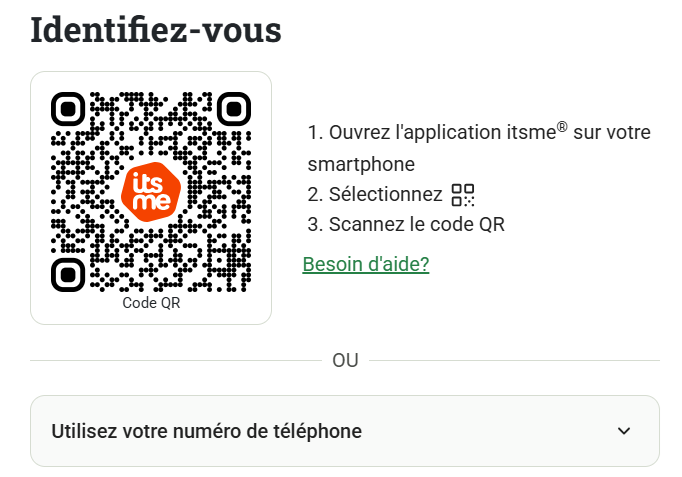This screenshot has width=682, height=477.
Task: Click the top-right QR corner marker
Action: [x=234, y=108]
